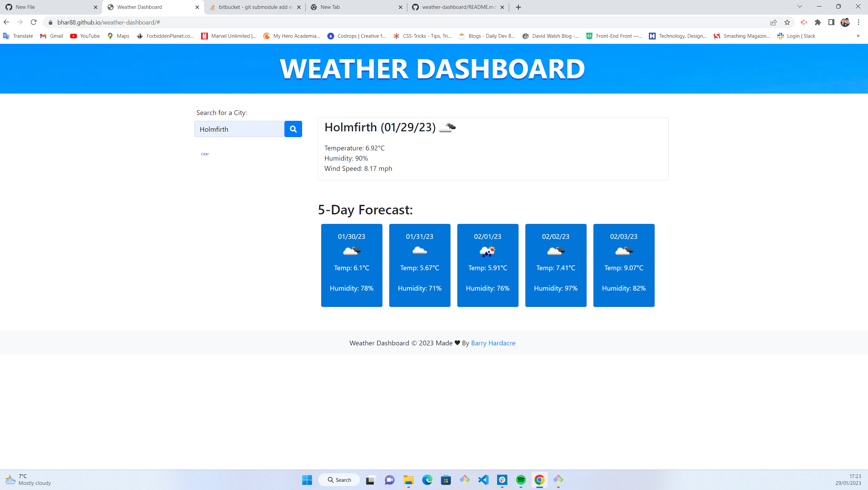Click the address bar URL
Image resolution: width=868 pixels, height=490 pixels.
[109, 22]
